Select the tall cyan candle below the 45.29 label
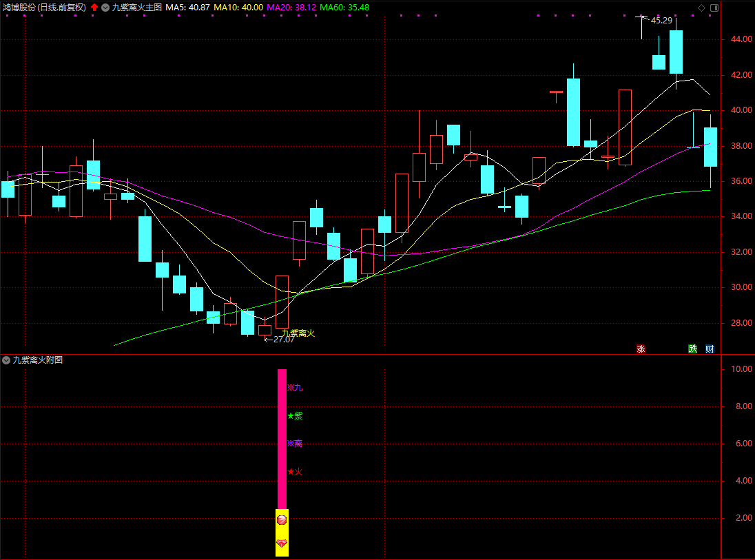The width and height of the screenshot is (755, 560). 676,52
